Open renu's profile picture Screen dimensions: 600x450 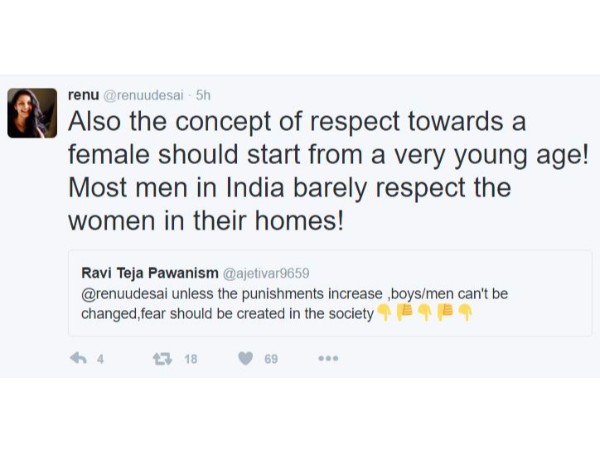click(x=32, y=113)
